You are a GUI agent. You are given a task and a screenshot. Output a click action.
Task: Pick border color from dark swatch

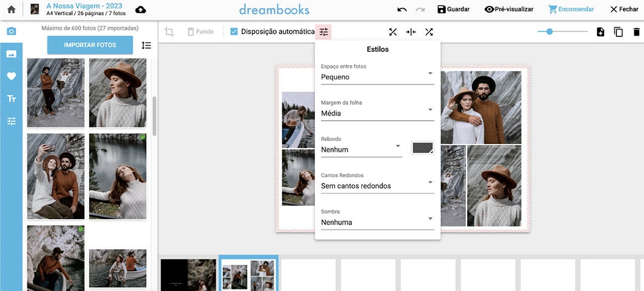pos(422,148)
